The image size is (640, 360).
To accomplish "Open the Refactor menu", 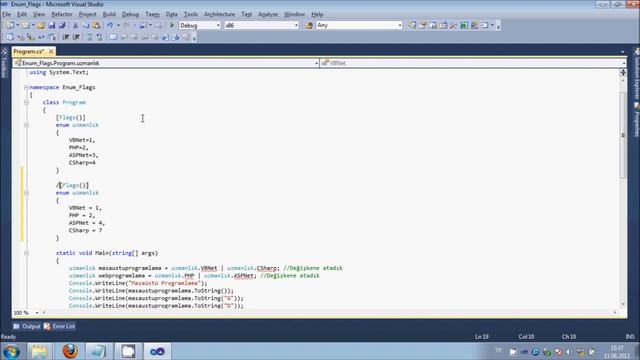I will pyautogui.click(x=62, y=14).
